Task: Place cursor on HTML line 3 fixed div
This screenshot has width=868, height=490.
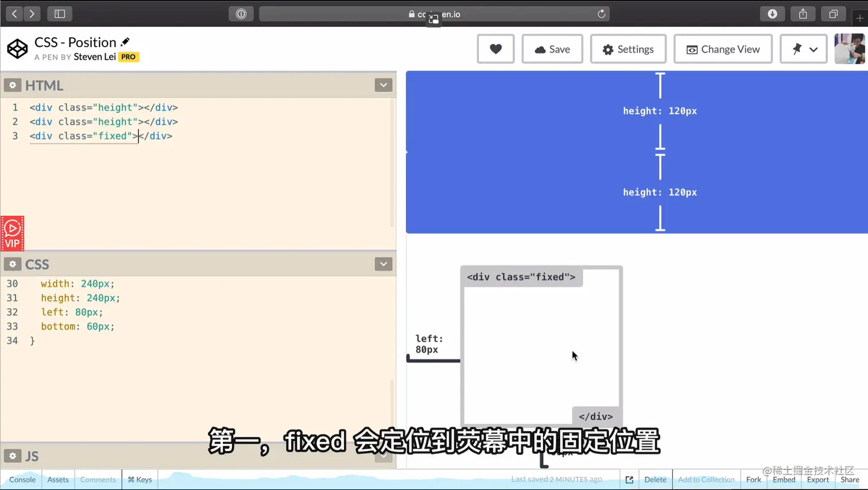Action: 100,136
